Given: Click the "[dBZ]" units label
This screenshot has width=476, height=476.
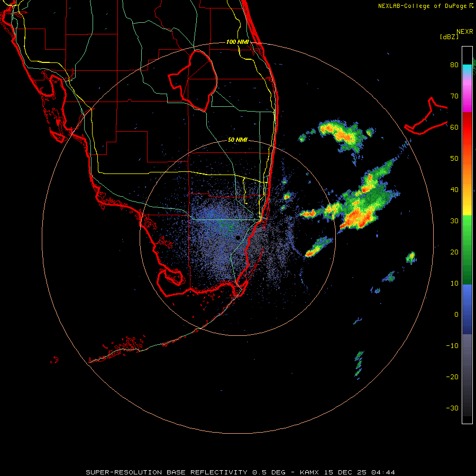Looking at the screenshot, I should coord(449,37).
